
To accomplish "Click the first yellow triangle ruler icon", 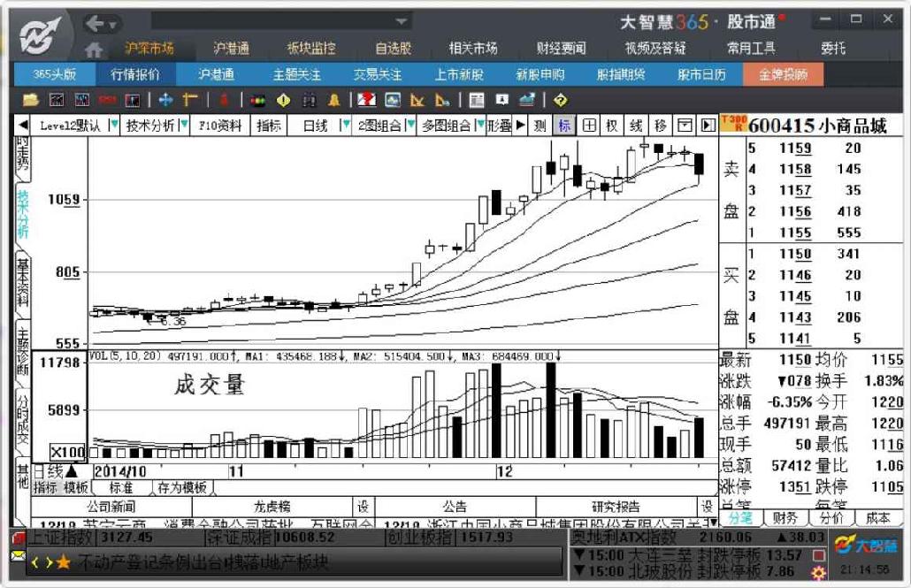I will click(417, 101).
